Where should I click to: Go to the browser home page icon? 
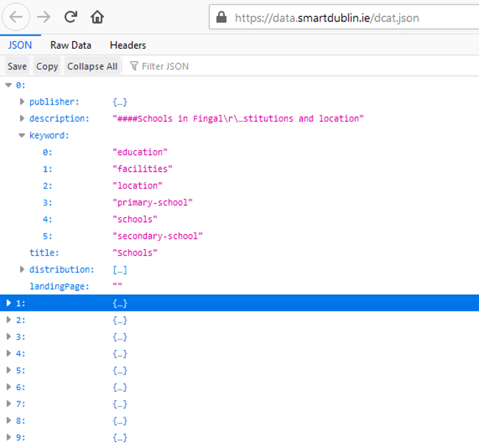pos(97,16)
